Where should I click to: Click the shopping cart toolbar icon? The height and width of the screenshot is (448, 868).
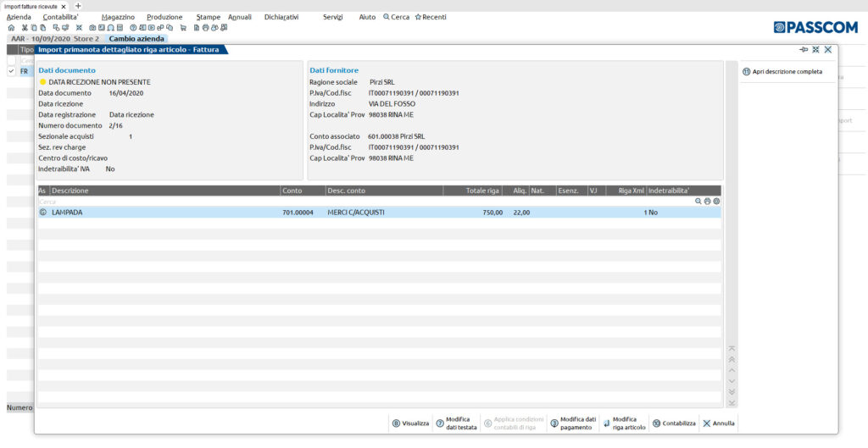(x=183, y=28)
